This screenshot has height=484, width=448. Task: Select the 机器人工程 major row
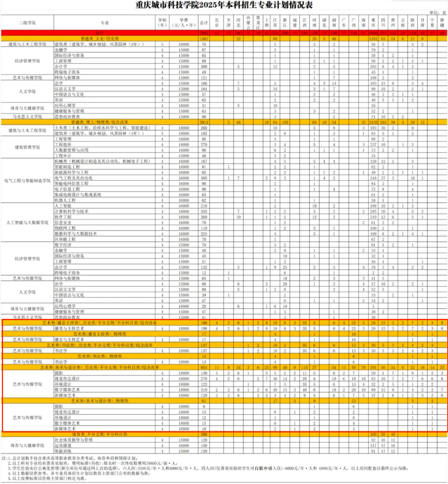point(65,200)
